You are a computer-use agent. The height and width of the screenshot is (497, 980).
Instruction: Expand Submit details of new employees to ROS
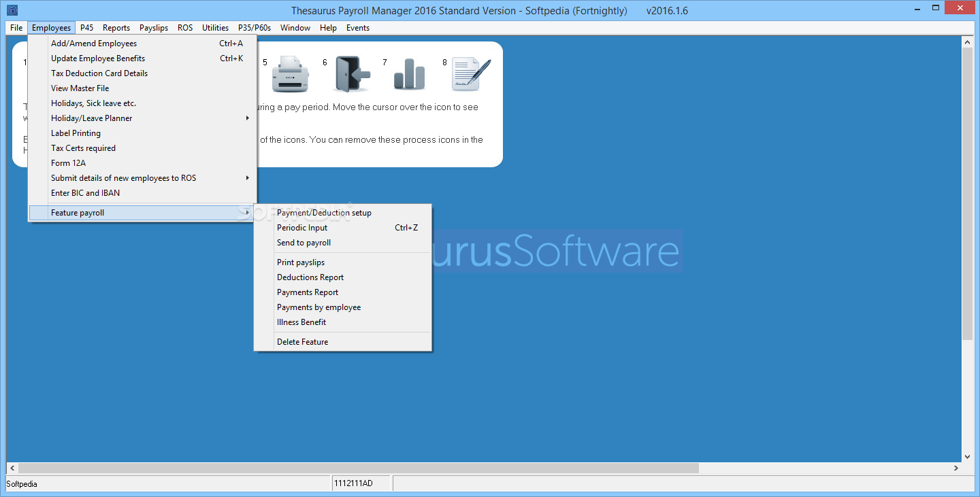pyautogui.click(x=142, y=178)
